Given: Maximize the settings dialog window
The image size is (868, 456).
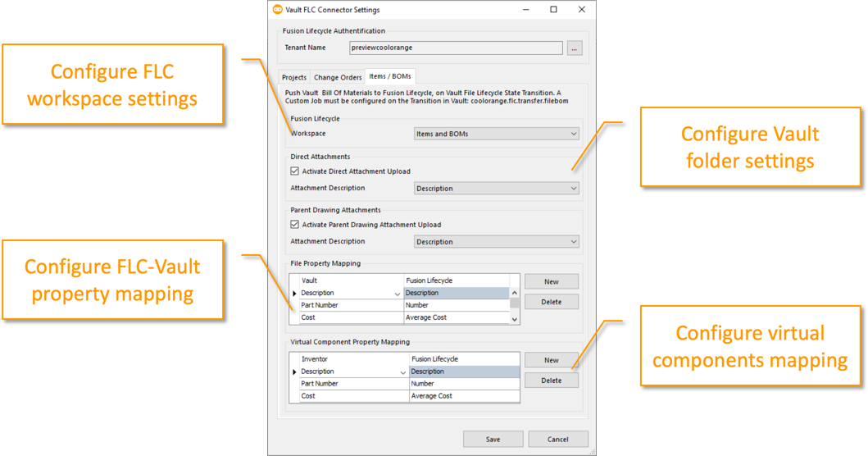Looking at the screenshot, I should [x=553, y=10].
